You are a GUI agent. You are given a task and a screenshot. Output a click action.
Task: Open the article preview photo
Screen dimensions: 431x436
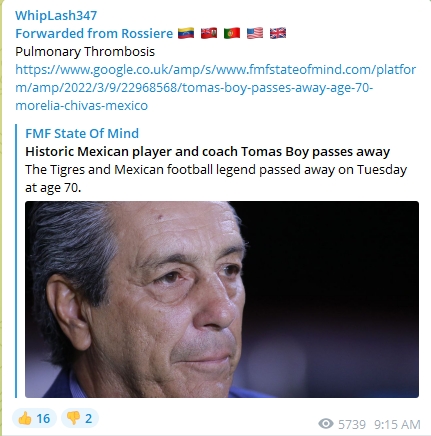pos(222,299)
